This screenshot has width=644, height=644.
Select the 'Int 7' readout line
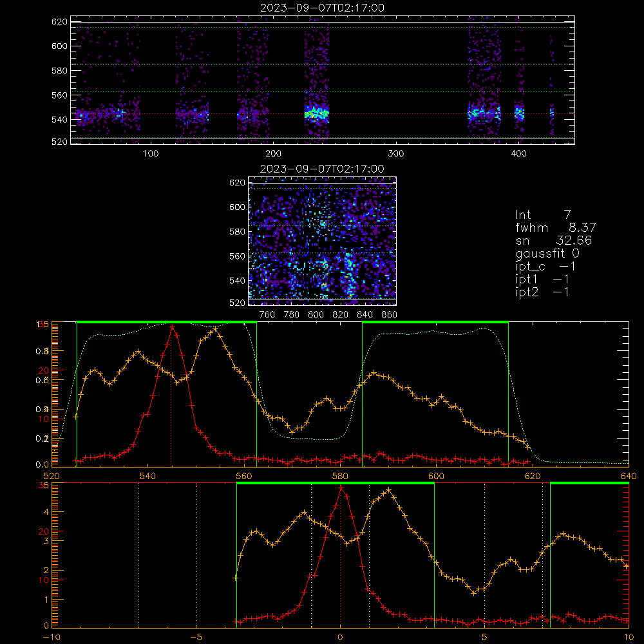(x=543, y=214)
